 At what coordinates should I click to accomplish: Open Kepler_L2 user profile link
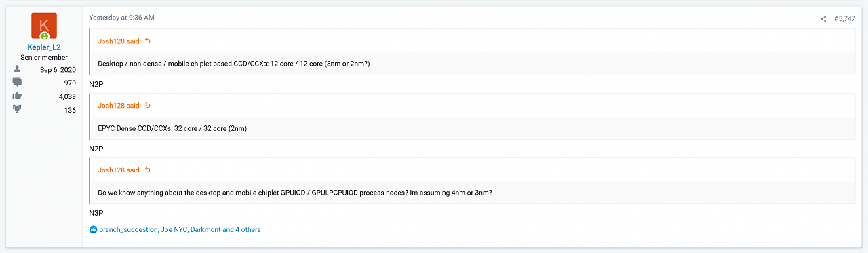[44, 47]
